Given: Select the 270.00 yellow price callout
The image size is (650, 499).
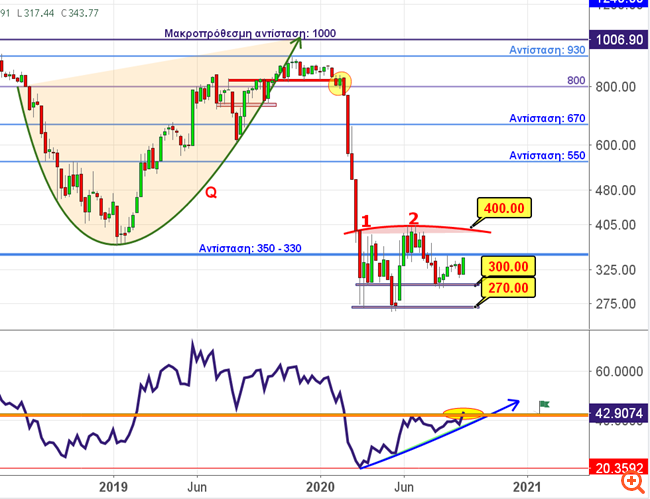Looking at the screenshot, I should [510, 288].
